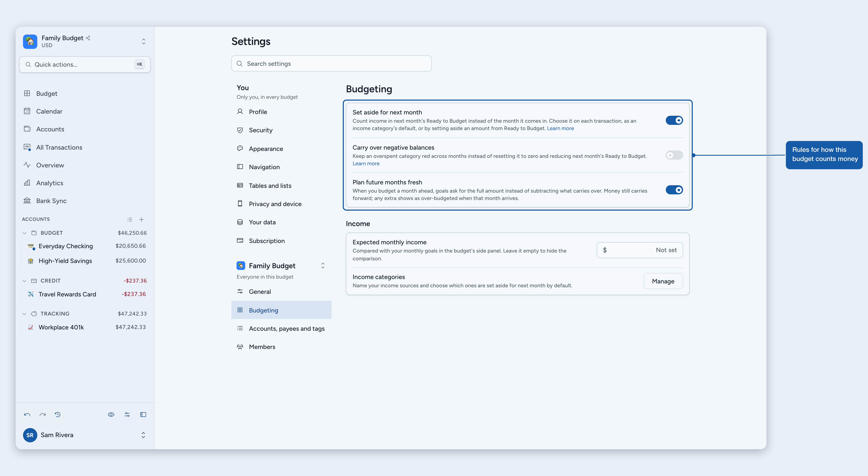Click the share icon beside Family Budget
Screen dimensions: 868x476
[88, 38]
